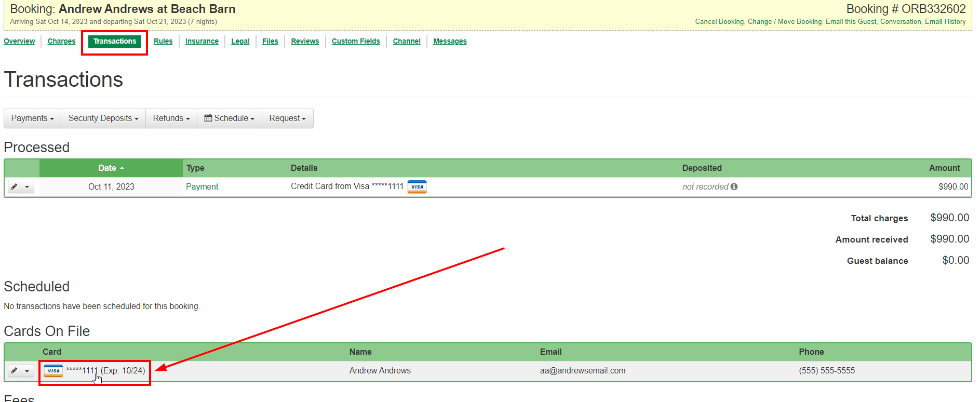Open the Request dropdown menu
Screen dimensions: 980x402
point(287,118)
